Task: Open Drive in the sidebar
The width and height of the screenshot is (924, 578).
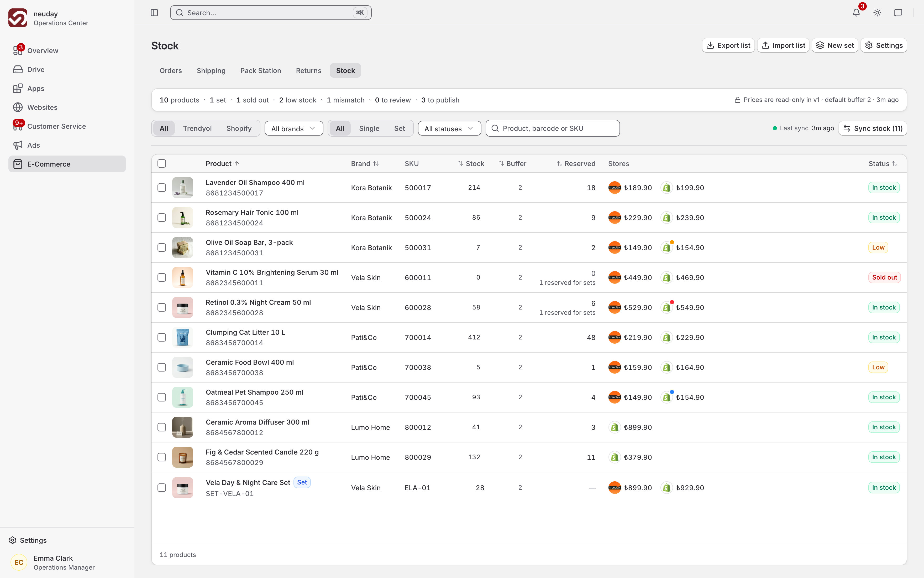Action: (67, 69)
